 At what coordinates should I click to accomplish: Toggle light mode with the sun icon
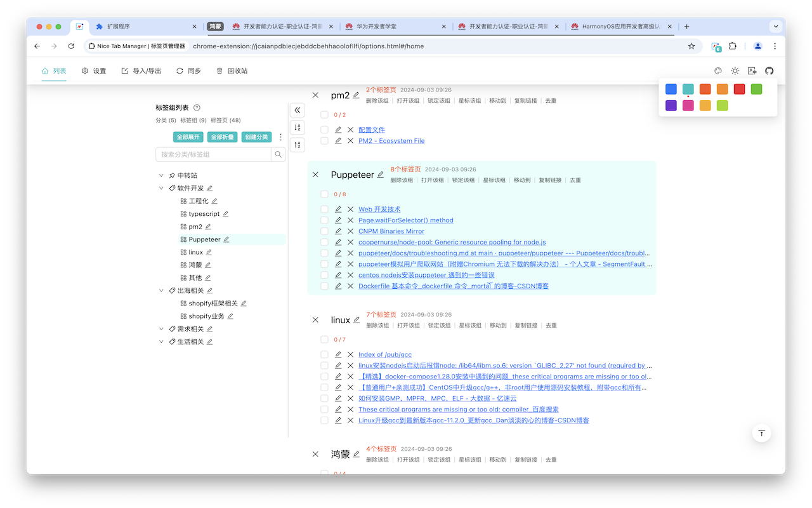(735, 70)
